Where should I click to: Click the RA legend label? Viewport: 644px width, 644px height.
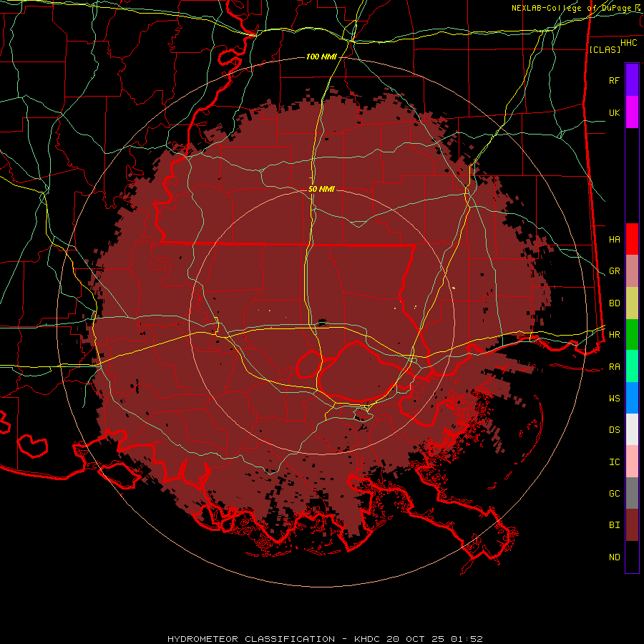coord(614,367)
